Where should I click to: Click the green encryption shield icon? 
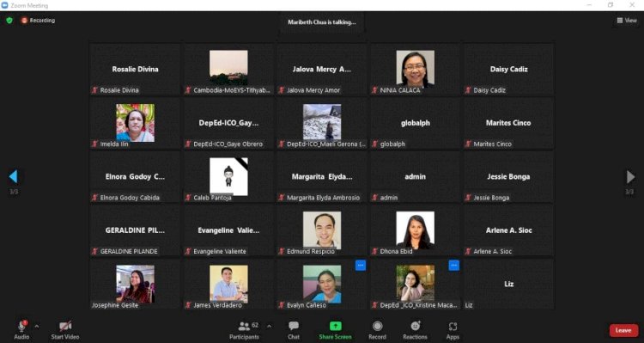click(9, 20)
